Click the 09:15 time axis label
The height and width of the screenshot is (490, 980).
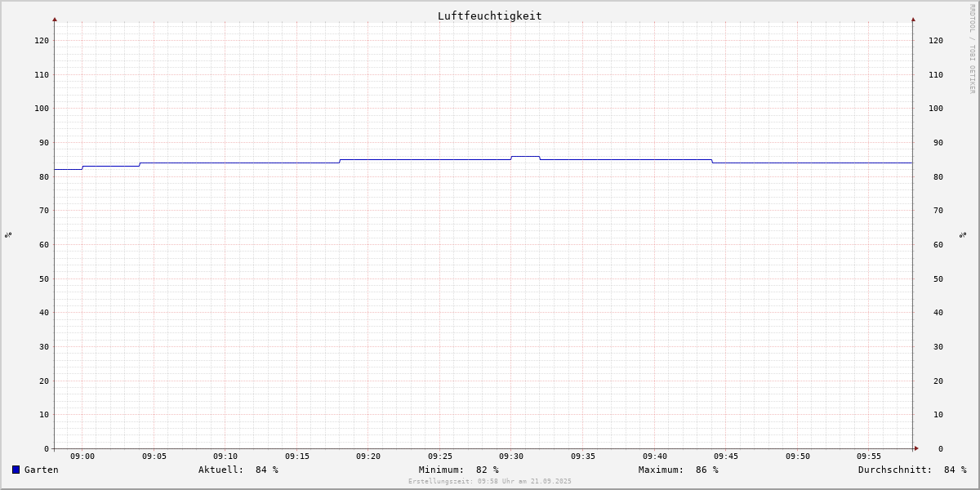[x=296, y=457]
